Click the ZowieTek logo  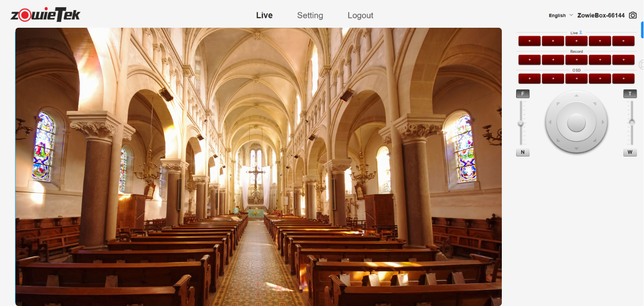[45, 15]
